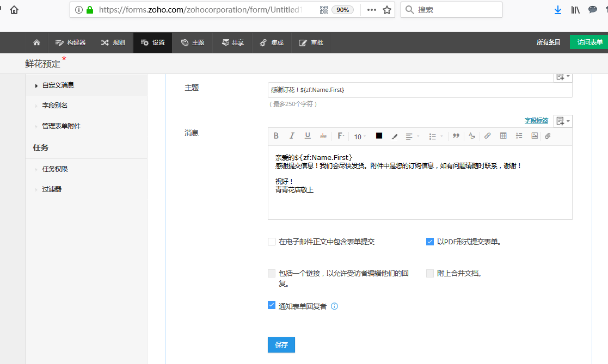
Task: Apply strikethrough text formatting
Action: click(323, 136)
